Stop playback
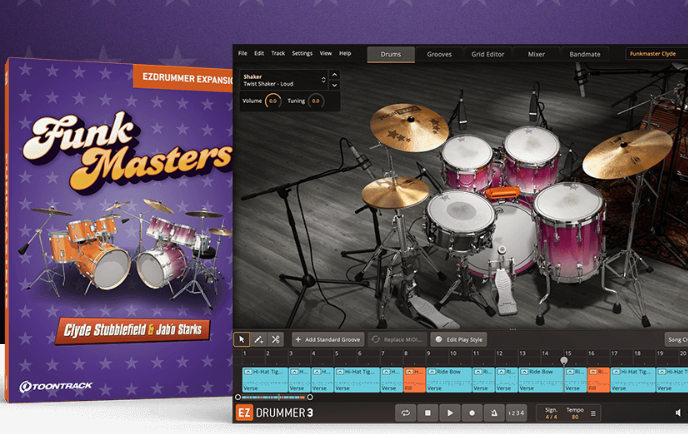 coord(428,413)
